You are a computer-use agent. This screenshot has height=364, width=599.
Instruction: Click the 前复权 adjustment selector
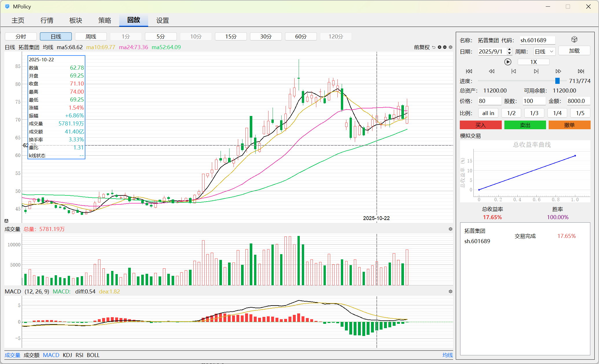coord(422,47)
